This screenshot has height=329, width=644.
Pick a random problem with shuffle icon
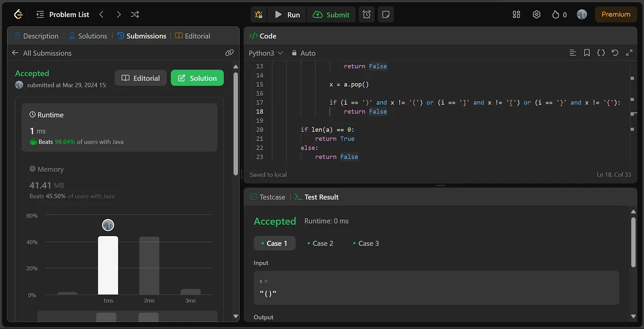tap(135, 15)
